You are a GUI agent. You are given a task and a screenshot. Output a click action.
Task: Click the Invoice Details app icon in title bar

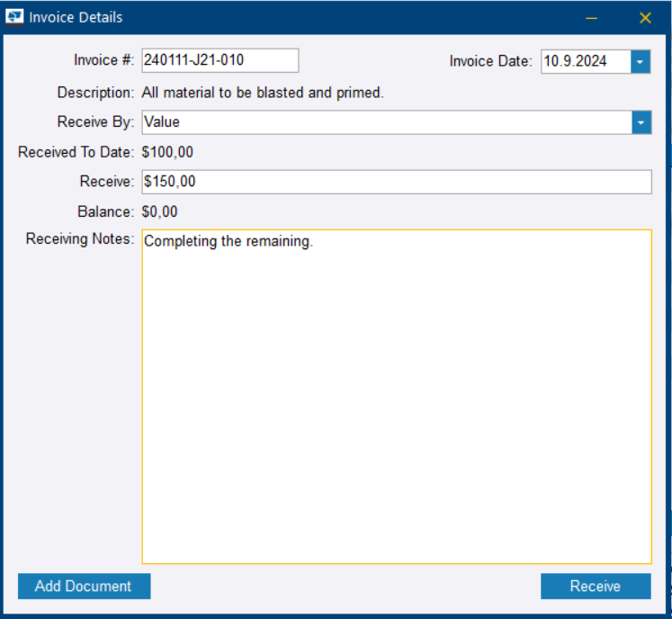(x=14, y=18)
